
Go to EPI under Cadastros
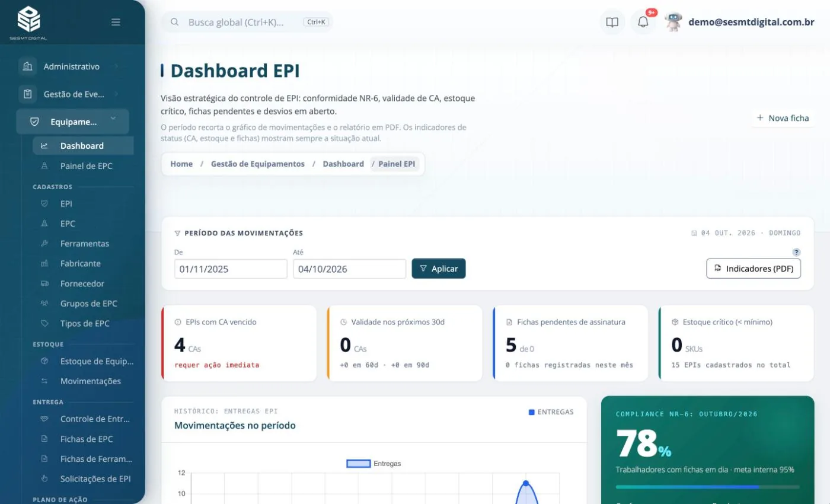pyautogui.click(x=83, y=203)
